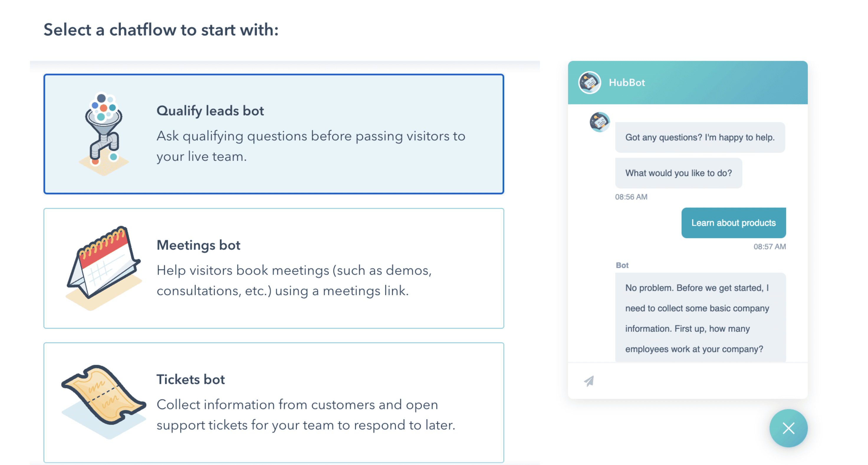Click the 'Collect information from customers' description
The width and height of the screenshot is (868, 465).
coord(306,415)
